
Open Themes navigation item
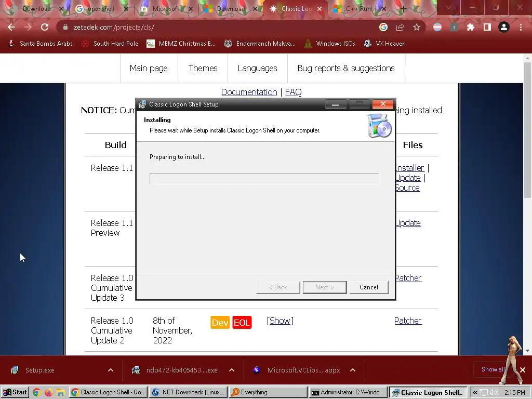(203, 68)
